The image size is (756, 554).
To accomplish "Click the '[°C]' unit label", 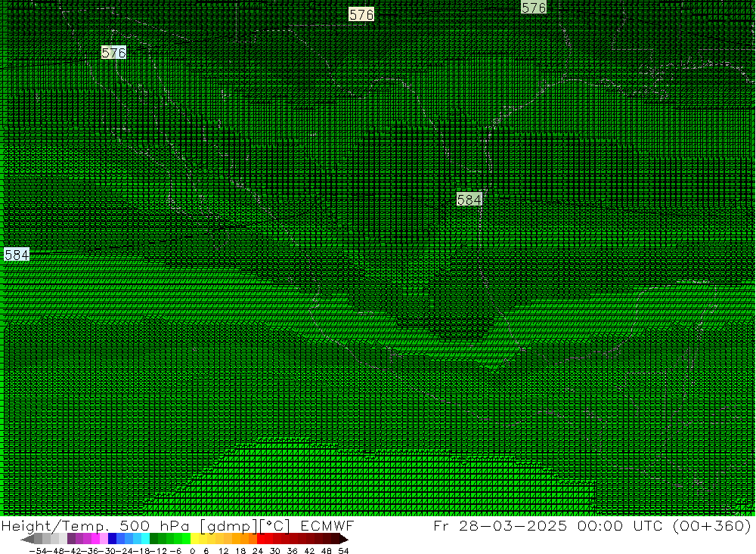I will [275, 525].
